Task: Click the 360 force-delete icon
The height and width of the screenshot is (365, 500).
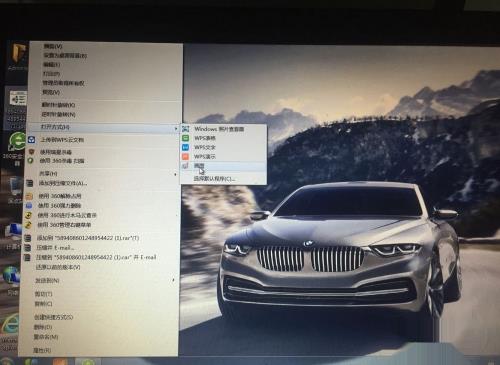Action: coord(29,206)
